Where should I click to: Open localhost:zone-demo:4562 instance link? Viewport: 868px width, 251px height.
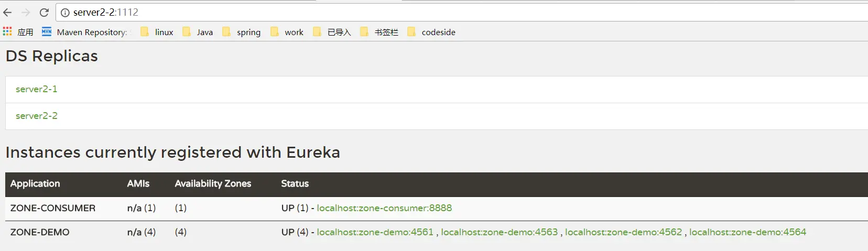(624, 232)
